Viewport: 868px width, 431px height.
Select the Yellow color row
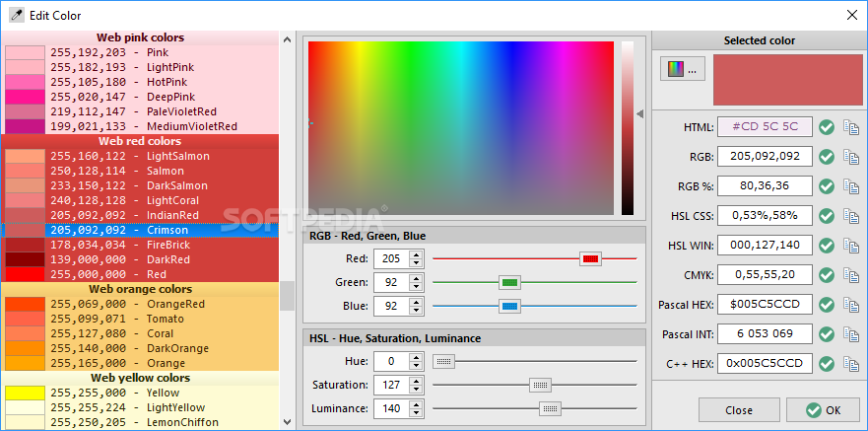click(140, 393)
